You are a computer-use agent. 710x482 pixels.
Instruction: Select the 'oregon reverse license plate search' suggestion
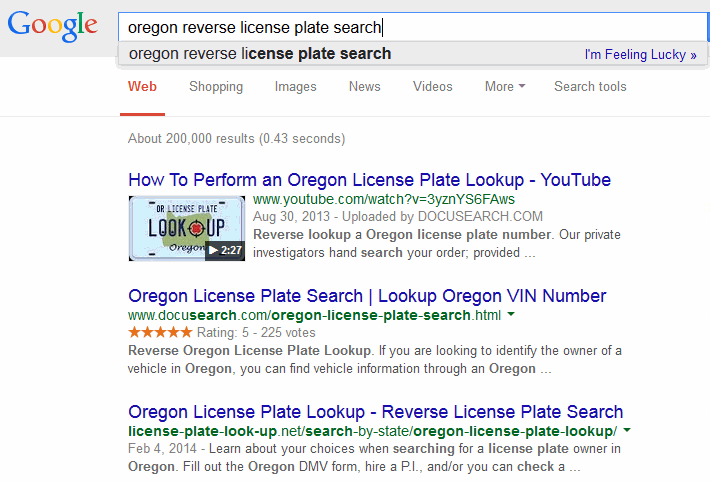(260, 53)
